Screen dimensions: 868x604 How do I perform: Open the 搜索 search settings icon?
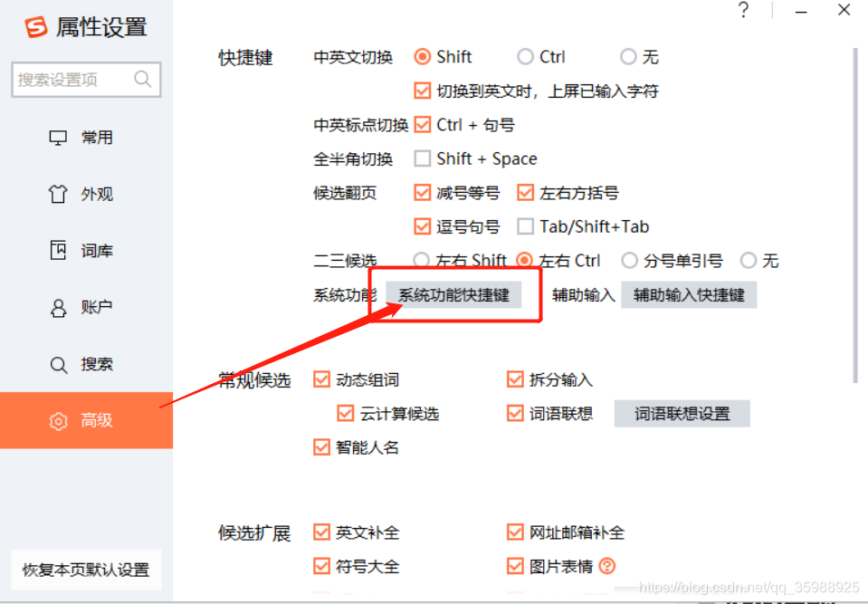tap(58, 364)
